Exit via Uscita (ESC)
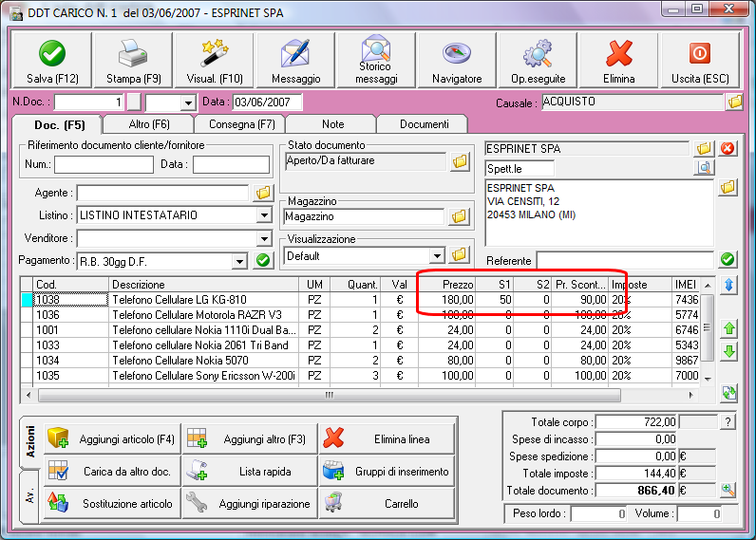 (700, 61)
